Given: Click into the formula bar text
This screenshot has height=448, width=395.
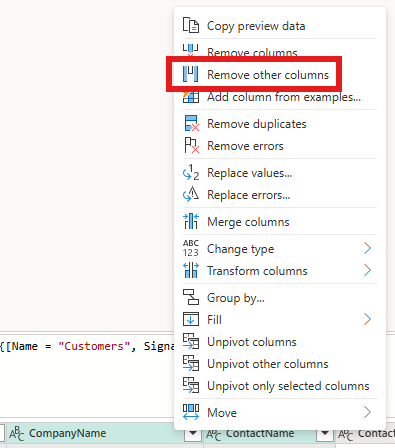Looking at the screenshot, I should click(x=87, y=346).
